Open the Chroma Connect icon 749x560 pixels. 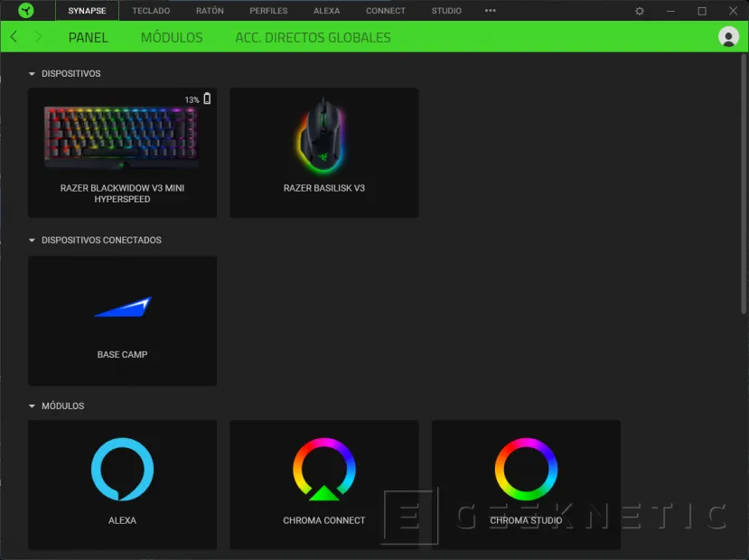pos(323,469)
